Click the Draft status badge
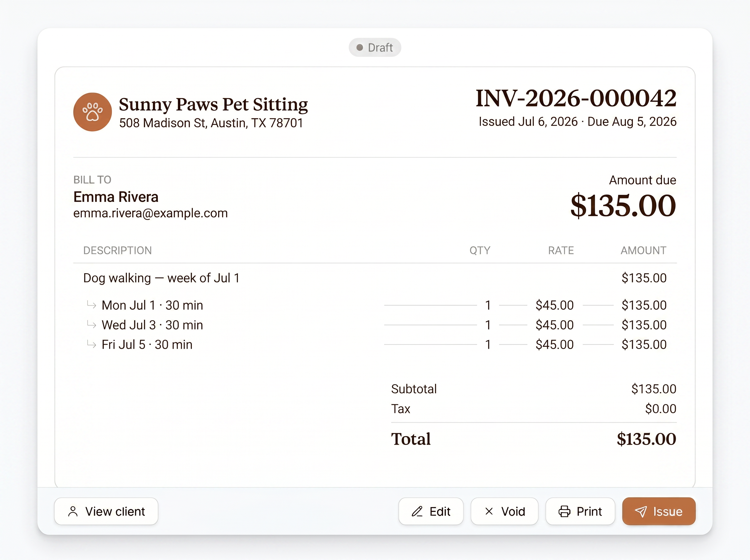 point(375,47)
